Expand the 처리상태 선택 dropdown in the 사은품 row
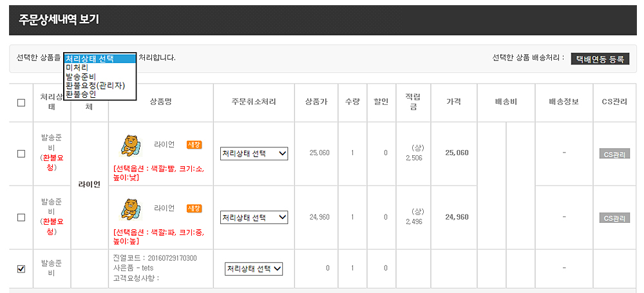 point(254,269)
